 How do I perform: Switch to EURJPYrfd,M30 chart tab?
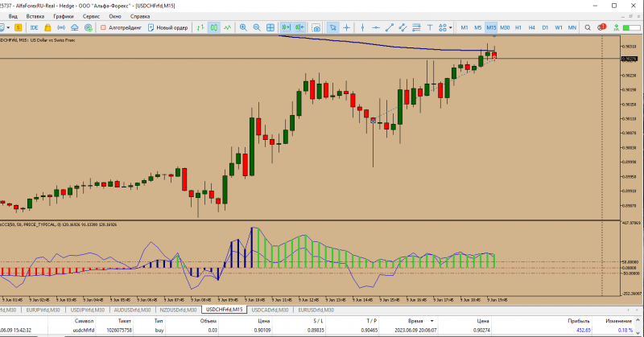click(43, 310)
